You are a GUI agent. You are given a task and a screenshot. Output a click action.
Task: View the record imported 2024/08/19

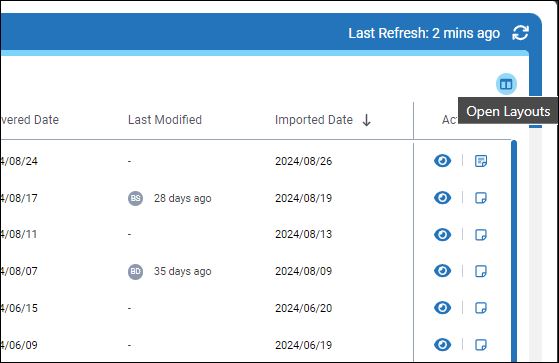[442, 198]
